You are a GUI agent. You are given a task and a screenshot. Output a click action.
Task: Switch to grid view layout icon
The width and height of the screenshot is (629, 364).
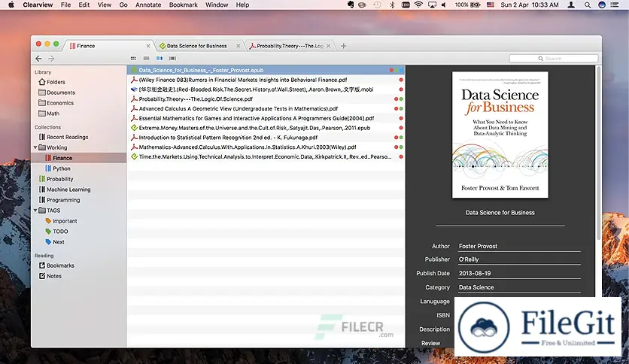(x=133, y=59)
